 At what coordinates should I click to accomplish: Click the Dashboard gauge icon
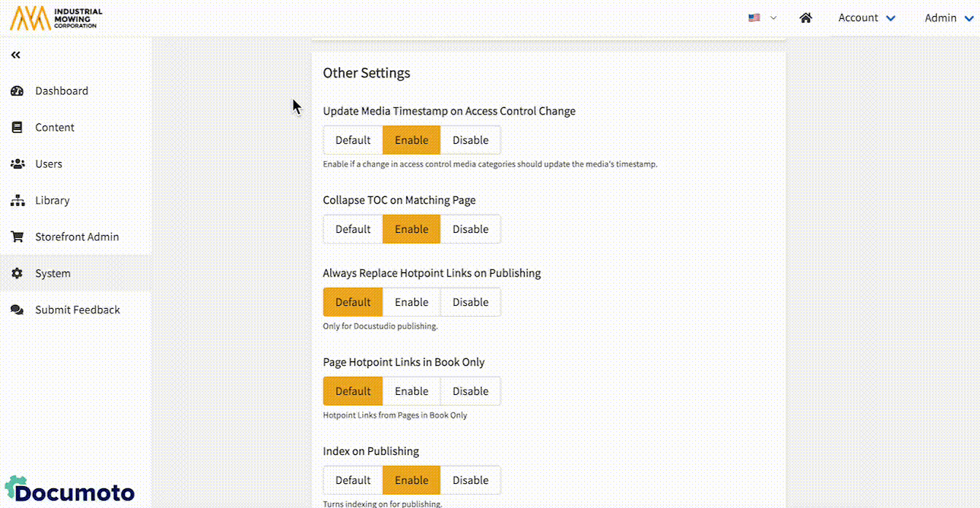(18, 91)
